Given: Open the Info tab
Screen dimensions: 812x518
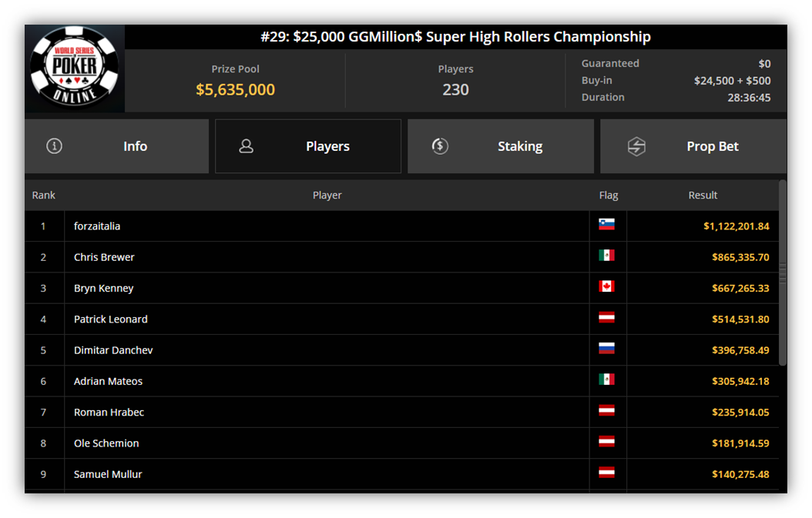Looking at the screenshot, I should pyautogui.click(x=116, y=146).
